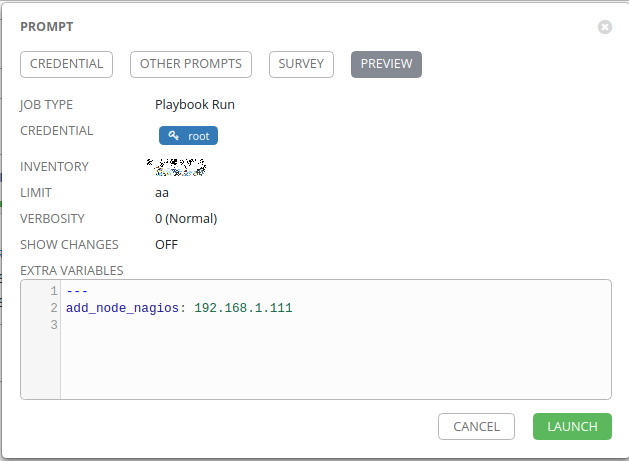Image resolution: width=629 pixels, height=461 pixels.
Task: Click the Show Changes OFF value
Action: click(x=166, y=245)
